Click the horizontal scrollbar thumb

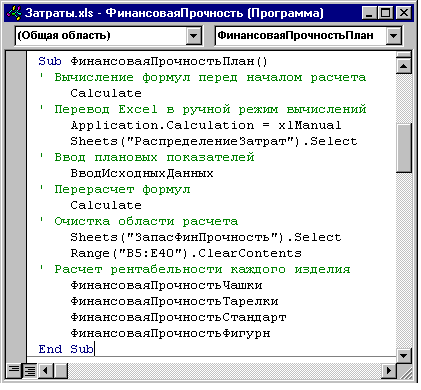tap(60, 371)
